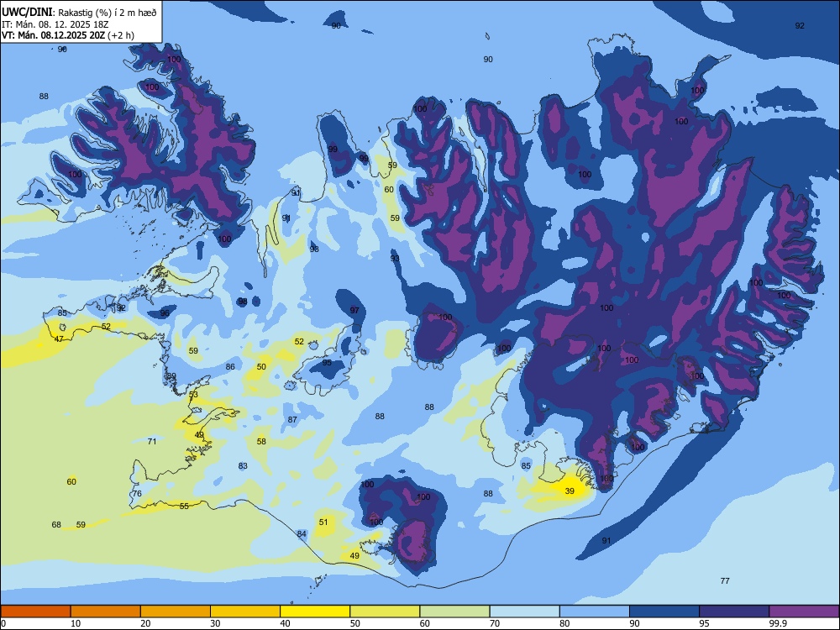
Task: Click the map value '95' on the glacier area
Action: pos(327,363)
